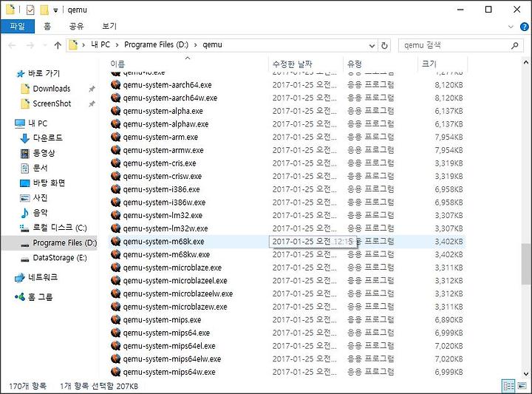The height and width of the screenshot is (394, 532).
Task: Select qemu-system-alpha.exe file icon
Action: coord(116,111)
